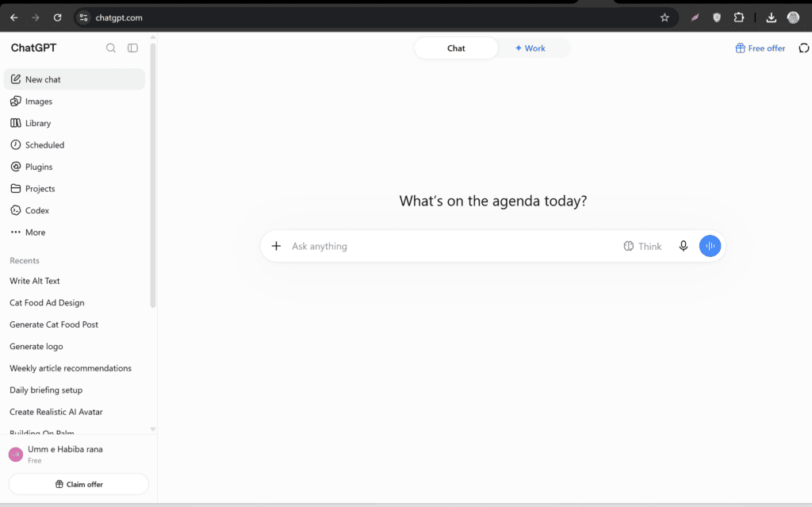Click the Free offer link
The height and width of the screenshot is (507, 812).
click(760, 48)
